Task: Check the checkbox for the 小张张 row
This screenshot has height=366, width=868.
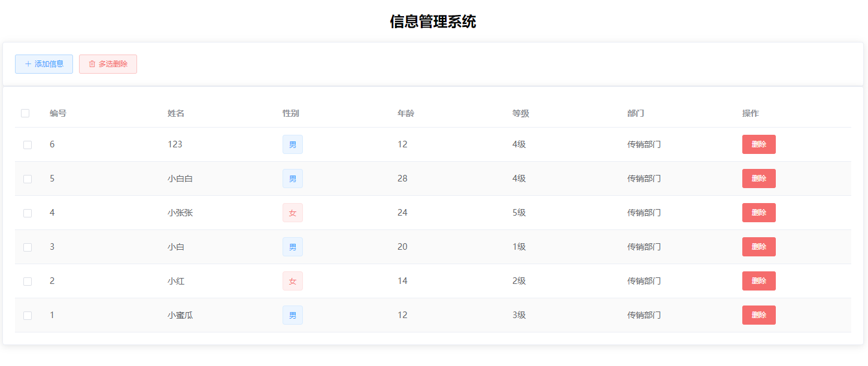Action: [27, 212]
